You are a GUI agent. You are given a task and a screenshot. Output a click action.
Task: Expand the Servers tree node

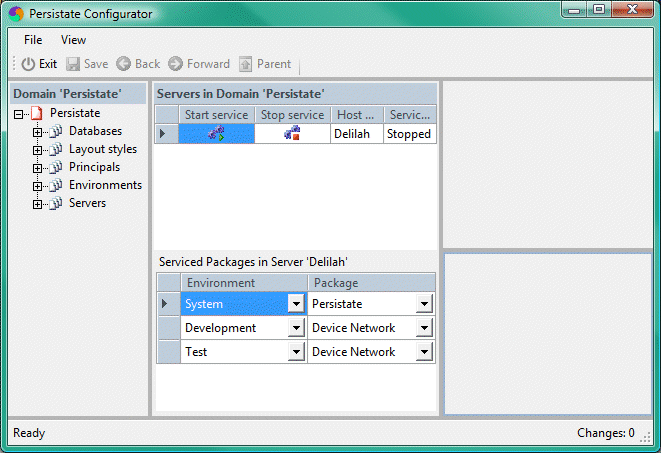[x=37, y=204]
